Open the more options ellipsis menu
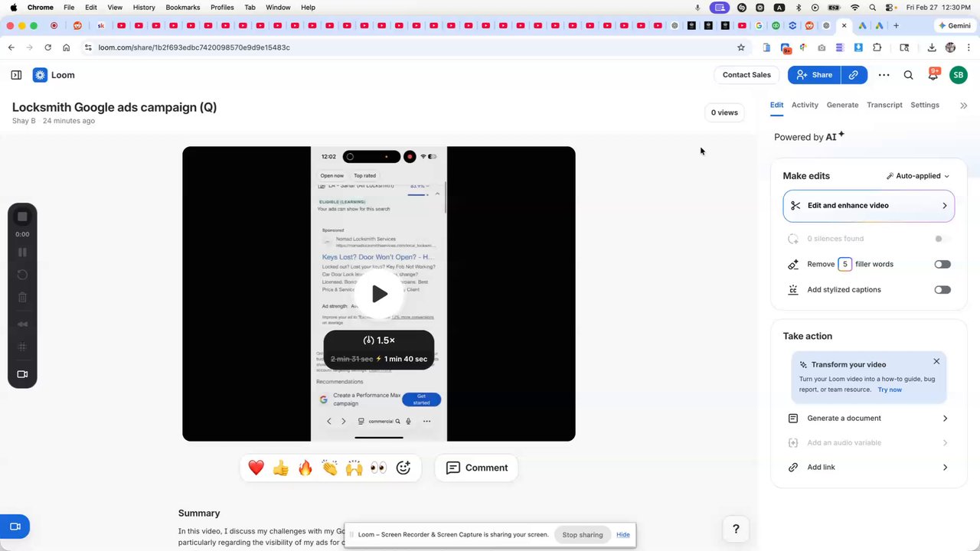 click(884, 75)
